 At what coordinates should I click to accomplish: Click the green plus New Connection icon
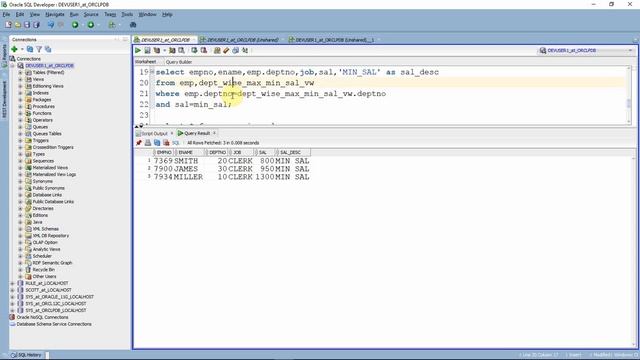point(14,49)
